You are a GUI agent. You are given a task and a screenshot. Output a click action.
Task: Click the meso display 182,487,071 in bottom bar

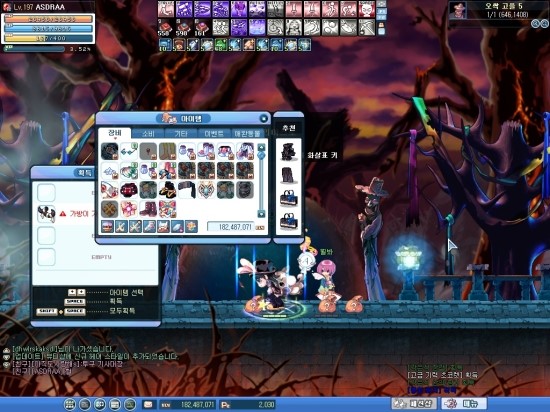pos(188,405)
